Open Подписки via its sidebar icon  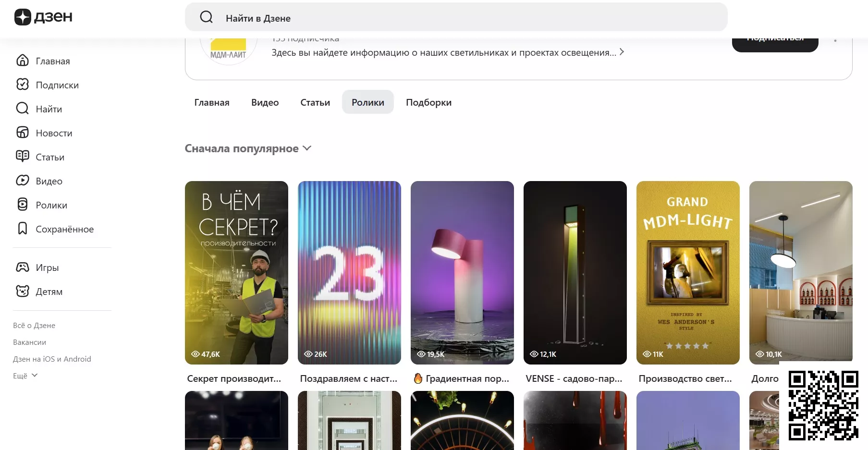[23, 85]
